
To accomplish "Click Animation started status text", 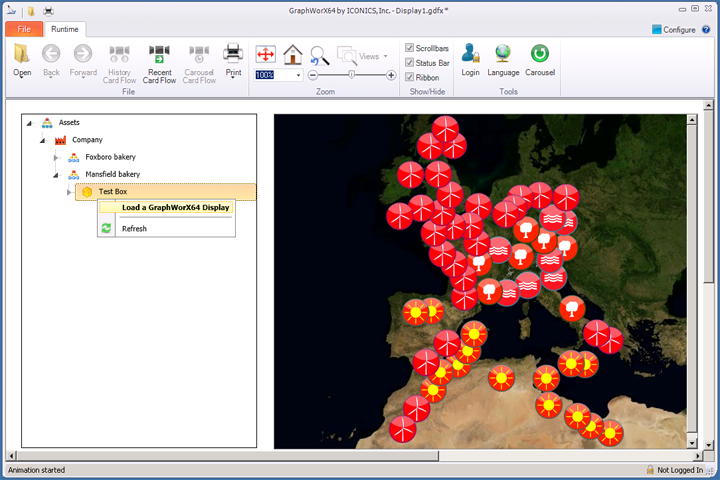I will click(36, 470).
